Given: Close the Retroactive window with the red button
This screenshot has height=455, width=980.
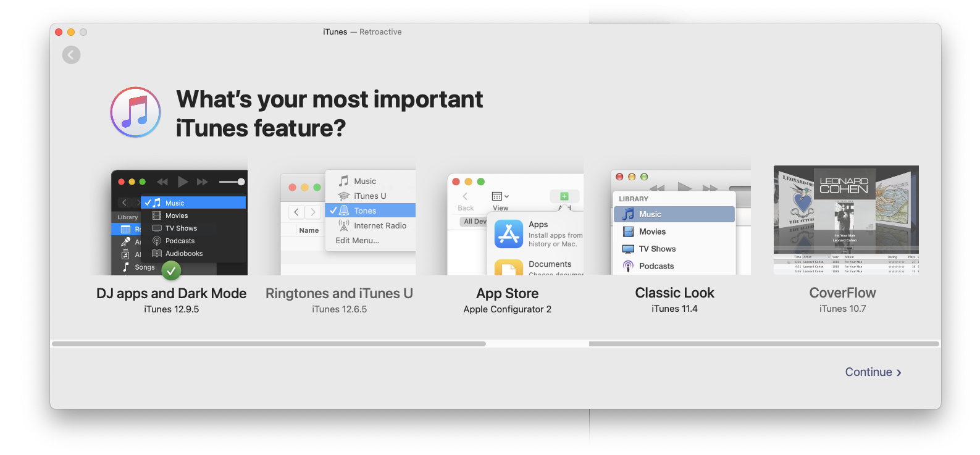Looking at the screenshot, I should 59,32.
